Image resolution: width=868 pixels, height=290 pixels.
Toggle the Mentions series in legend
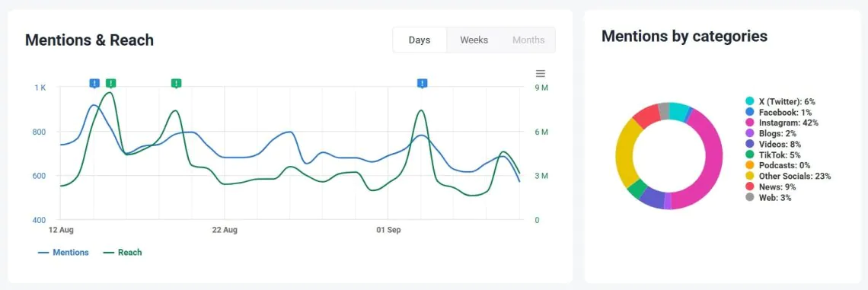coord(63,253)
